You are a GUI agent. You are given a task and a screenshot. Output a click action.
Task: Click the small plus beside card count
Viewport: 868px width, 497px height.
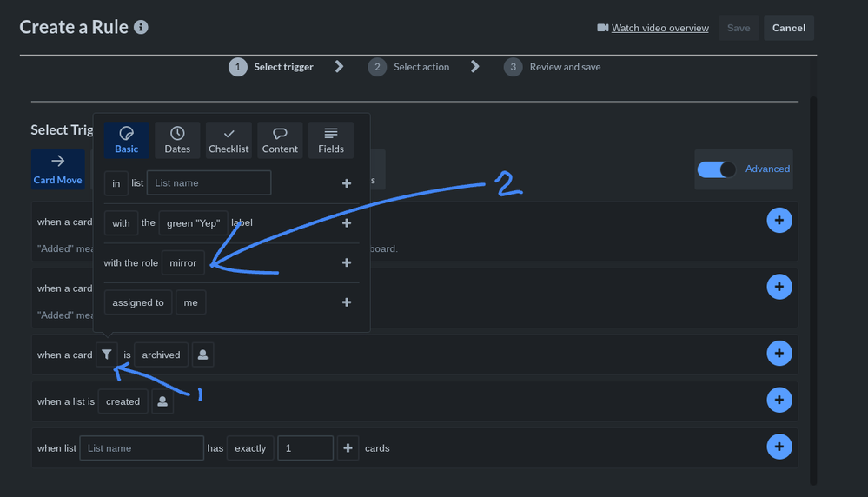[348, 448]
